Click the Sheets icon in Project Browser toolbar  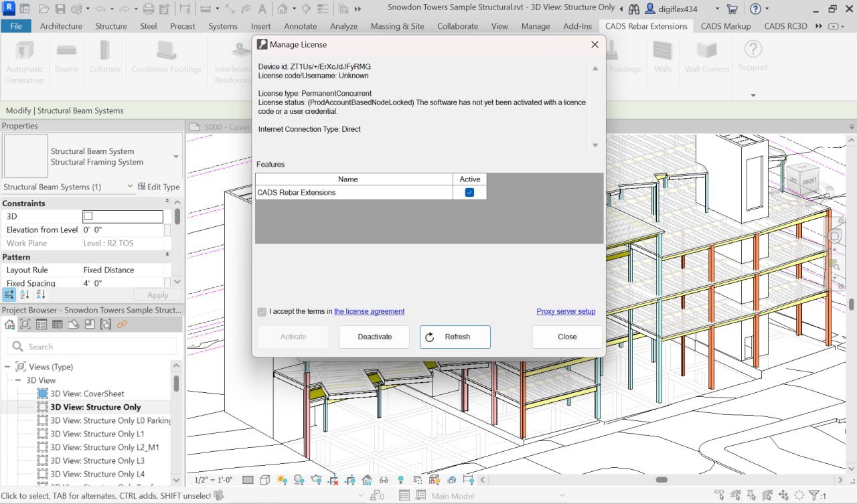[74, 324]
